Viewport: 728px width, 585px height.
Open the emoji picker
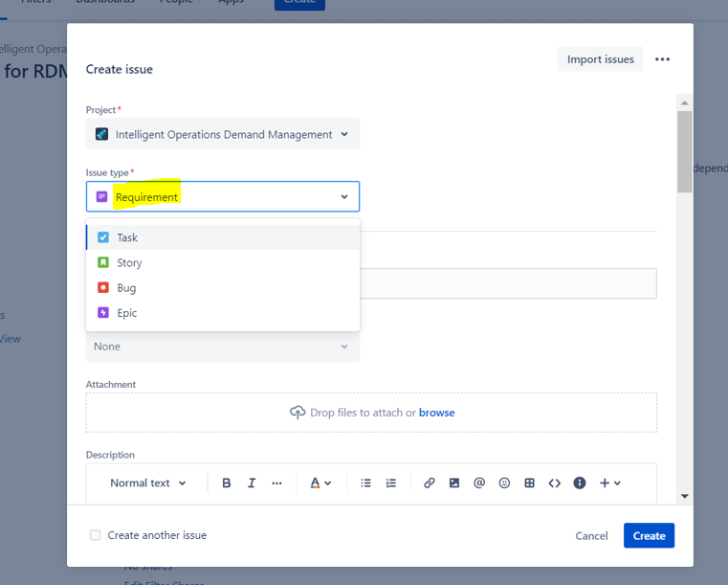(504, 484)
